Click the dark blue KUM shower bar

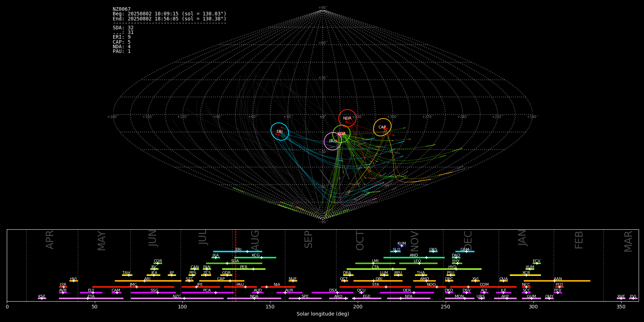pos(402,246)
